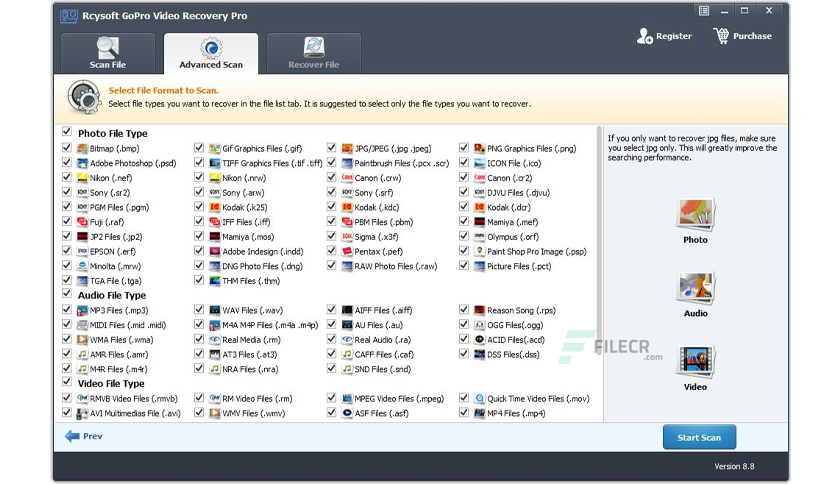Select the DJVU Files (.djvu) label

click(x=518, y=192)
